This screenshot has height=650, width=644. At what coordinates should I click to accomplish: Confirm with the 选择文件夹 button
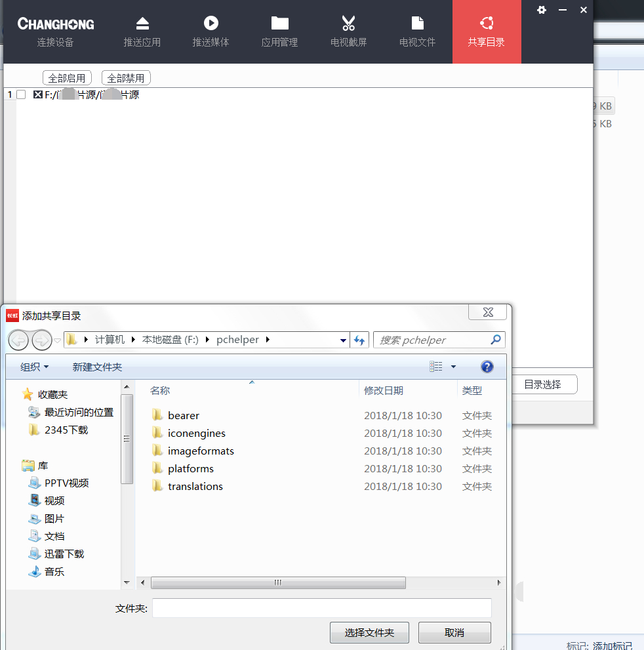click(369, 632)
